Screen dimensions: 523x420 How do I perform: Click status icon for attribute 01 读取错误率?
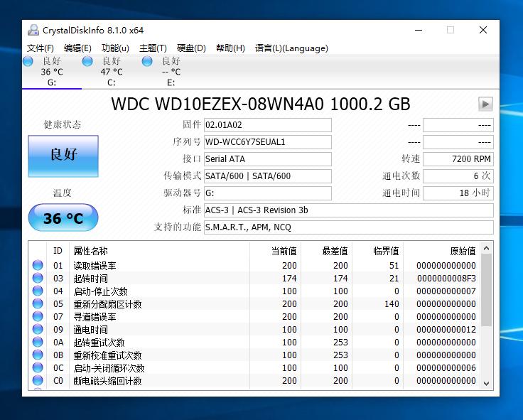38,265
